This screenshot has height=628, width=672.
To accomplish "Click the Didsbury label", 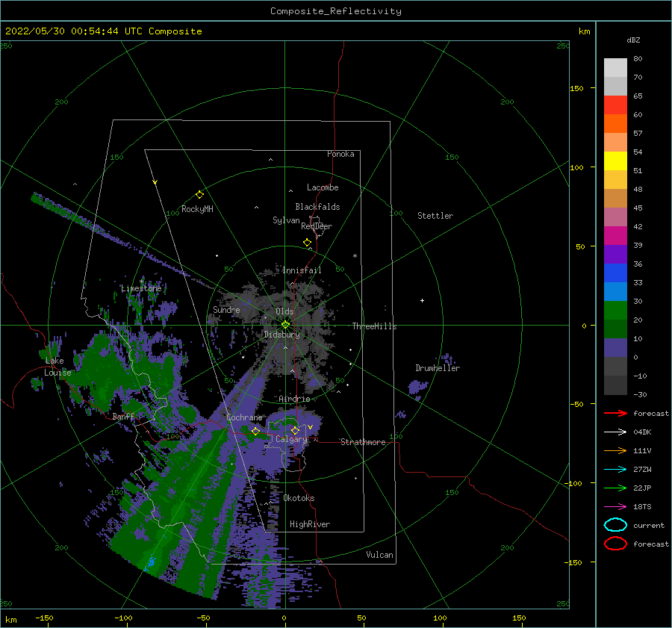I will coord(281,335).
